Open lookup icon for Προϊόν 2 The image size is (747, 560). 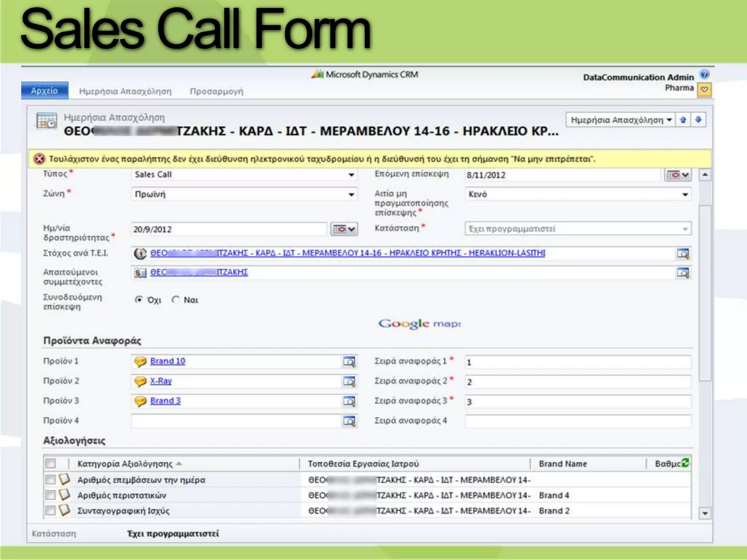(349, 381)
